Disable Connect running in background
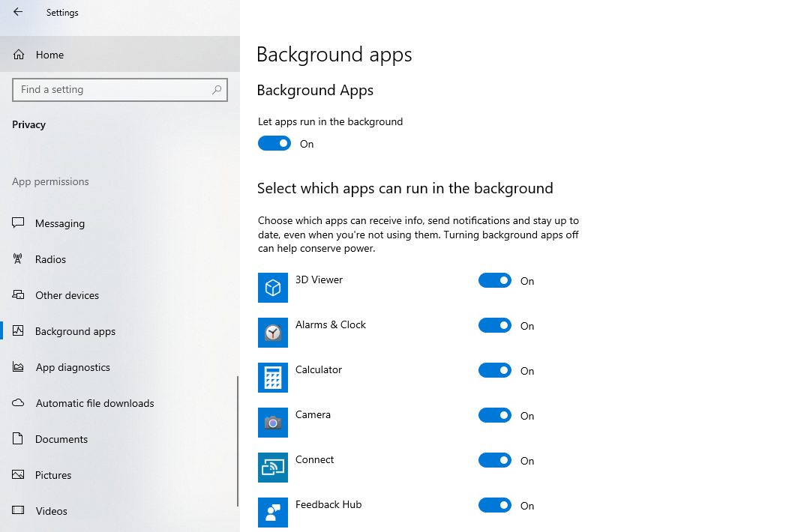Image resolution: width=801 pixels, height=532 pixels. [x=495, y=460]
